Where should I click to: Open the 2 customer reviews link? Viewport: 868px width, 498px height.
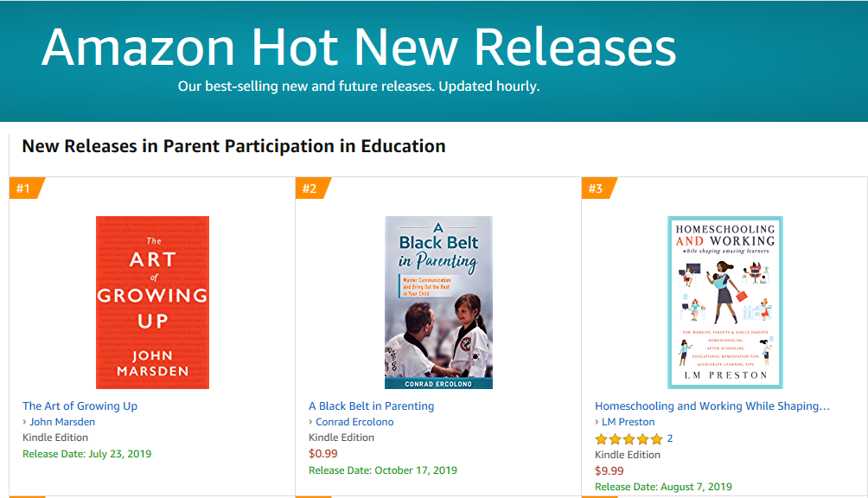pos(669,439)
